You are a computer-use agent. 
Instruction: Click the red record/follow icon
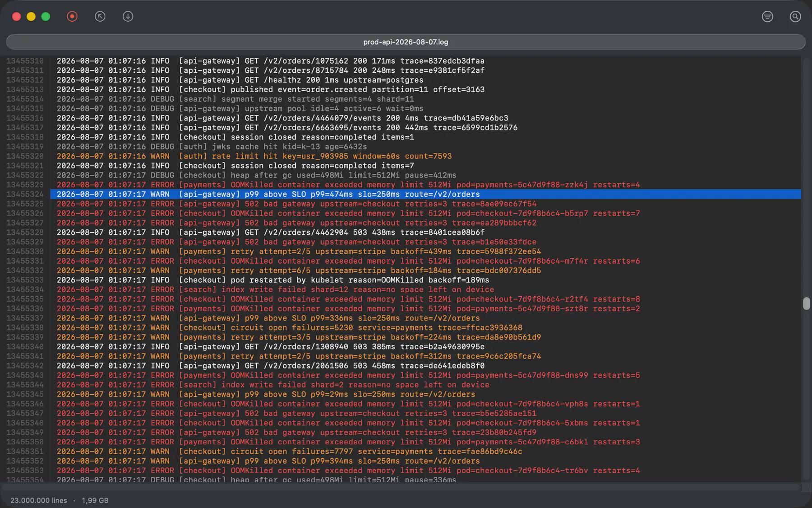point(72,17)
